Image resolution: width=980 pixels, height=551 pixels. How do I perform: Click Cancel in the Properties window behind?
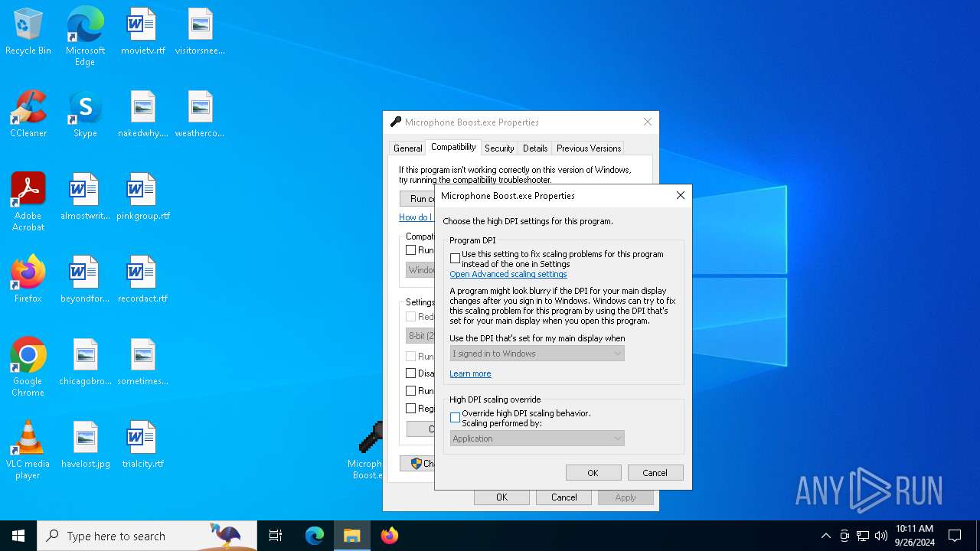pos(564,497)
